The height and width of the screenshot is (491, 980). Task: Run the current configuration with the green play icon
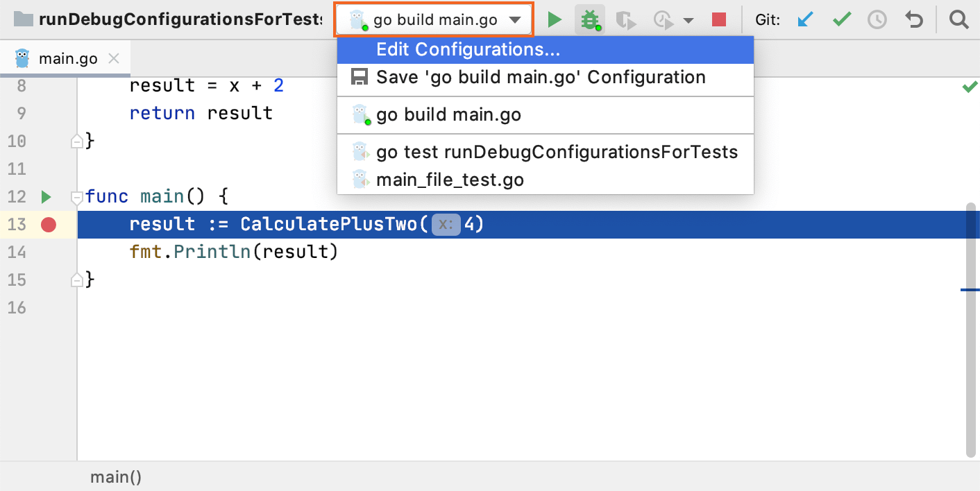[x=554, y=19]
